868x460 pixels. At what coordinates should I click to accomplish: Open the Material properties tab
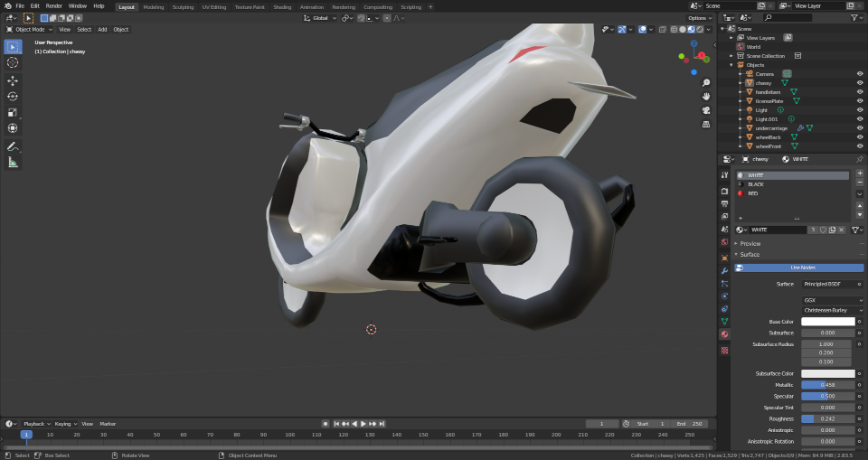pyautogui.click(x=724, y=333)
